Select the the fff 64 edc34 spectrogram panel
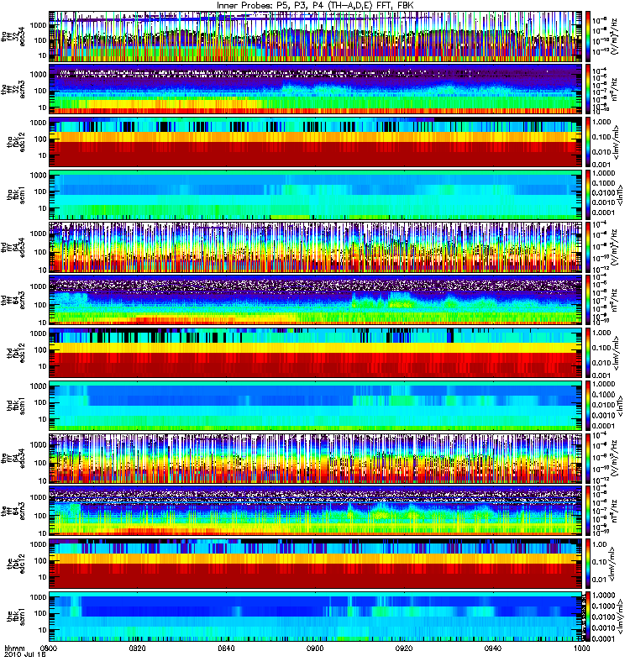The image size is (630, 672). pyautogui.click(x=315, y=459)
